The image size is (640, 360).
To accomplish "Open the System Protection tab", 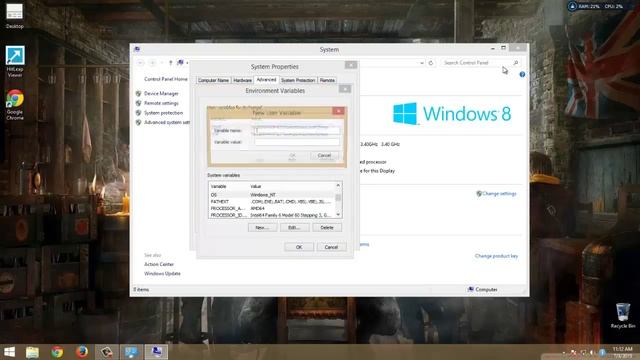I will pos(298,80).
